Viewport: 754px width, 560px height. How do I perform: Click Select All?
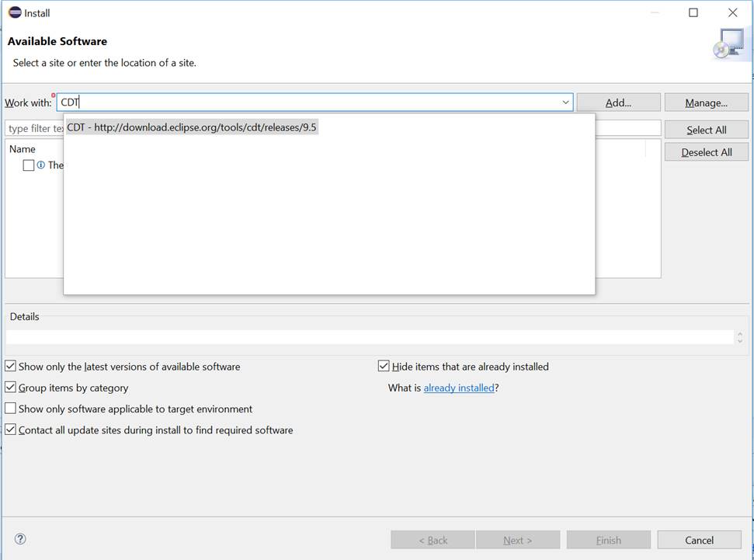(x=706, y=129)
